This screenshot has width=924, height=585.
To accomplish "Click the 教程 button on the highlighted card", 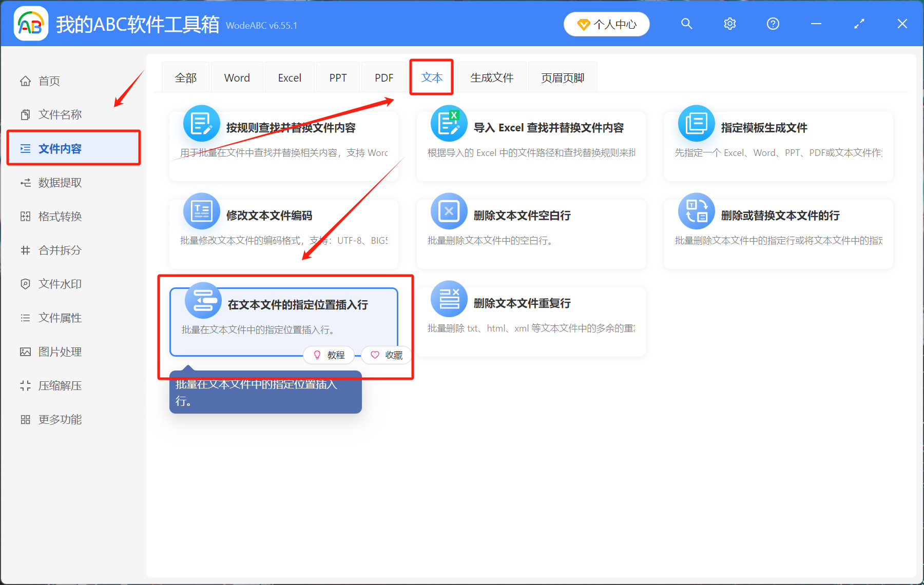I will (329, 355).
